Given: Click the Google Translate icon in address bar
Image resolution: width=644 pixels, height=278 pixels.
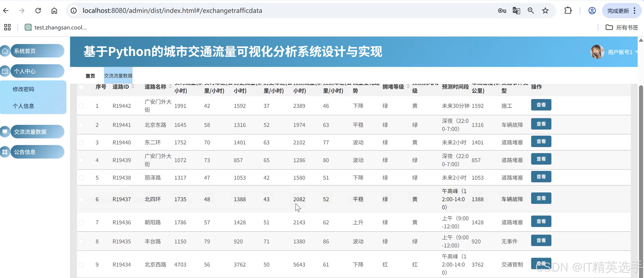Looking at the screenshot, I should coord(516,11).
